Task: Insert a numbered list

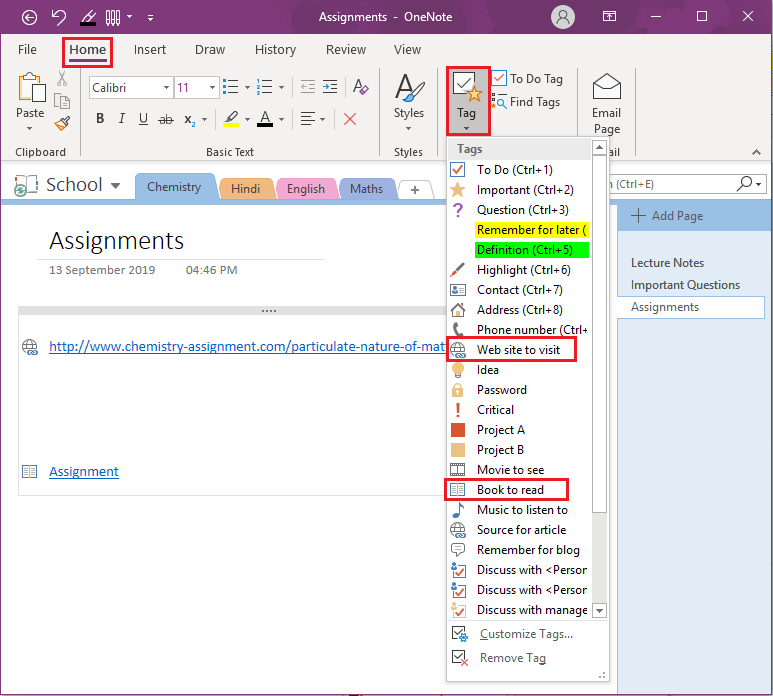Action: click(265, 87)
